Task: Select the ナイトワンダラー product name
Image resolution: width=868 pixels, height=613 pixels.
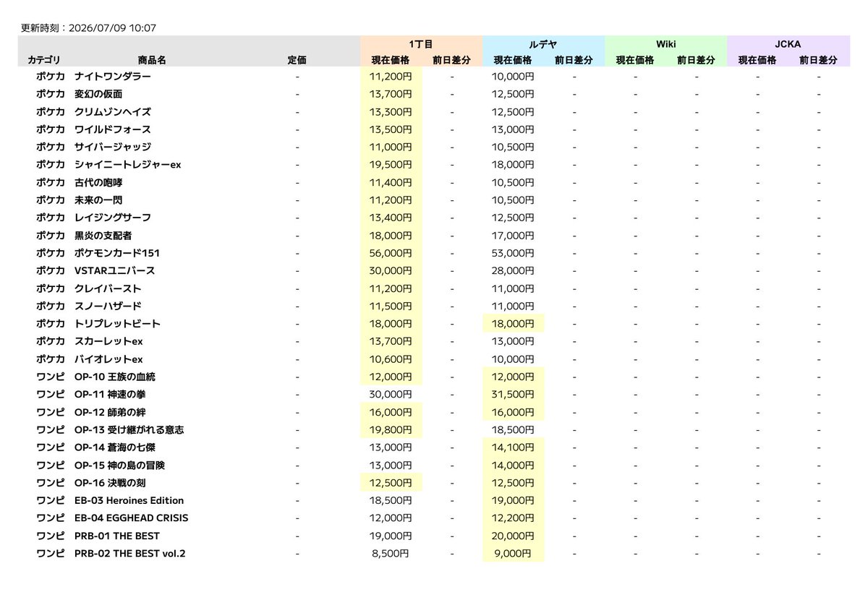Action: click(113, 77)
